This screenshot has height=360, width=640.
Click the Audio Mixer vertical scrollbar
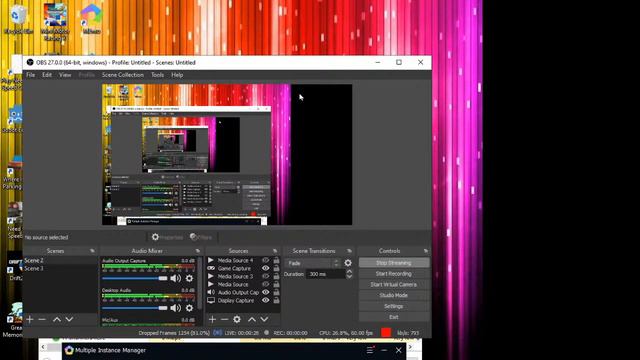200,283
